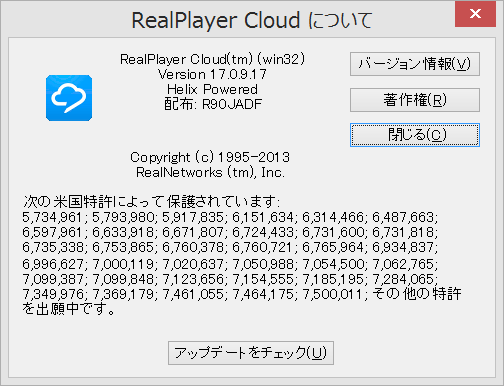Close the dialog with the red X
This screenshot has width=504, height=386.
click(475, 14)
